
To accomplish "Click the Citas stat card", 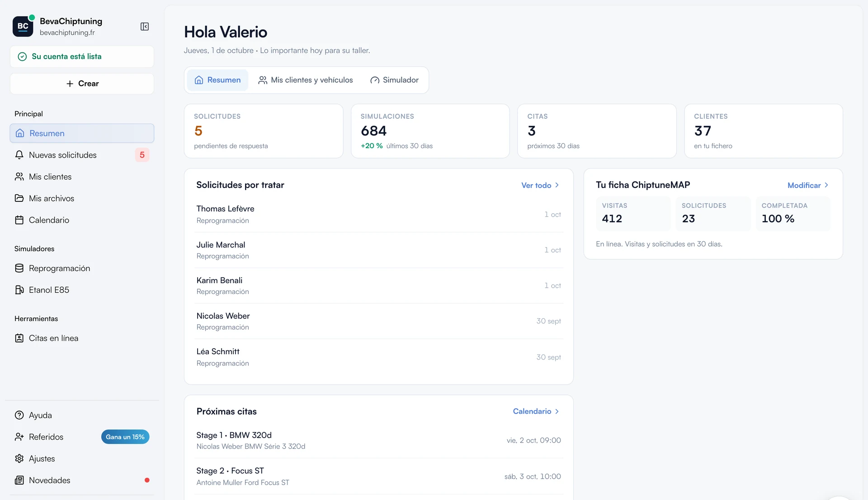I will [x=597, y=131].
